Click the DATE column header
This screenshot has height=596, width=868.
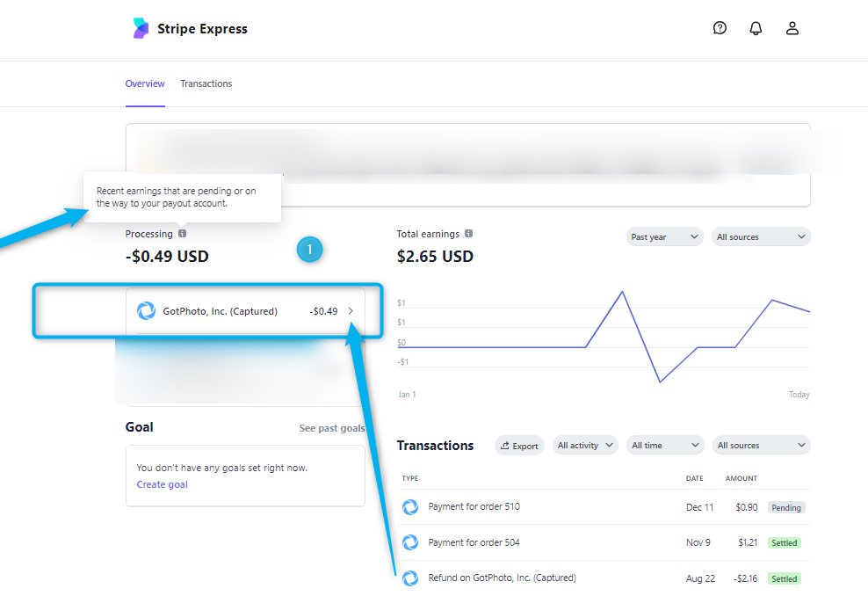[695, 478]
